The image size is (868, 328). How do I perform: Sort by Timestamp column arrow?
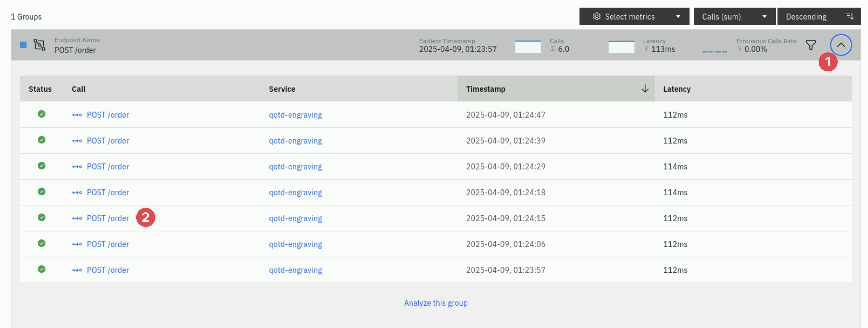645,89
